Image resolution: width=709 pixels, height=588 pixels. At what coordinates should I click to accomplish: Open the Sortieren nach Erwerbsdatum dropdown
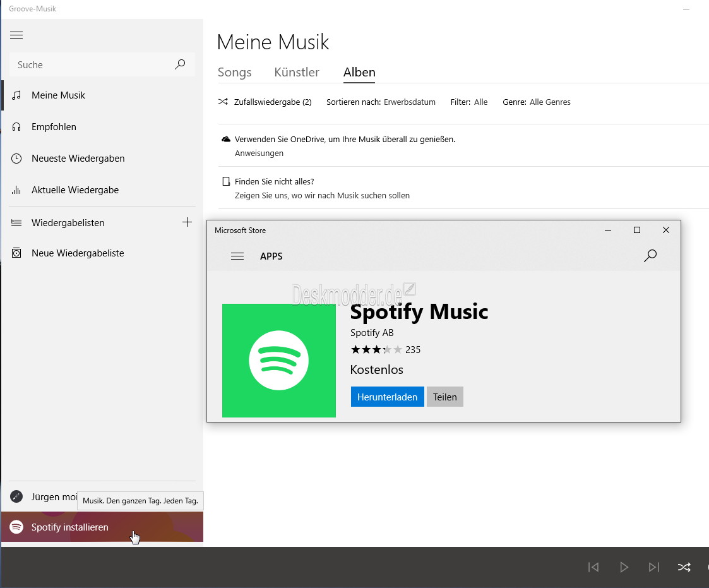(x=381, y=102)
